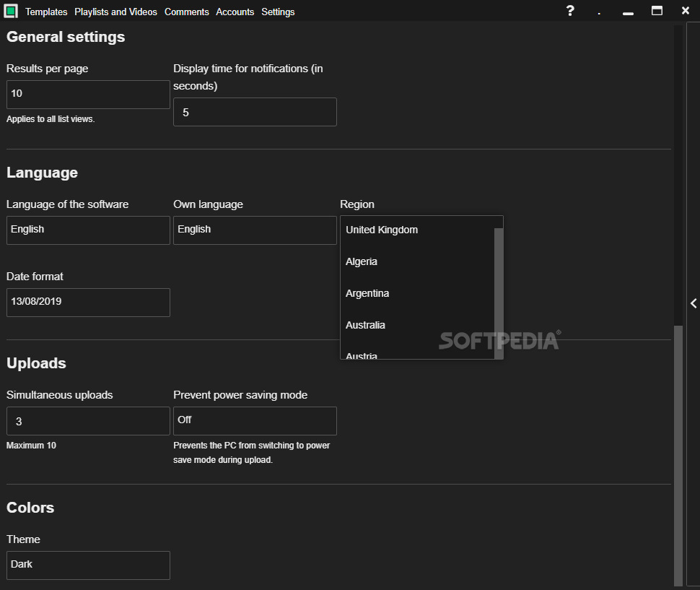
Task: Open Prevent power saving mode dropdown
Action: tap(255, 421)
